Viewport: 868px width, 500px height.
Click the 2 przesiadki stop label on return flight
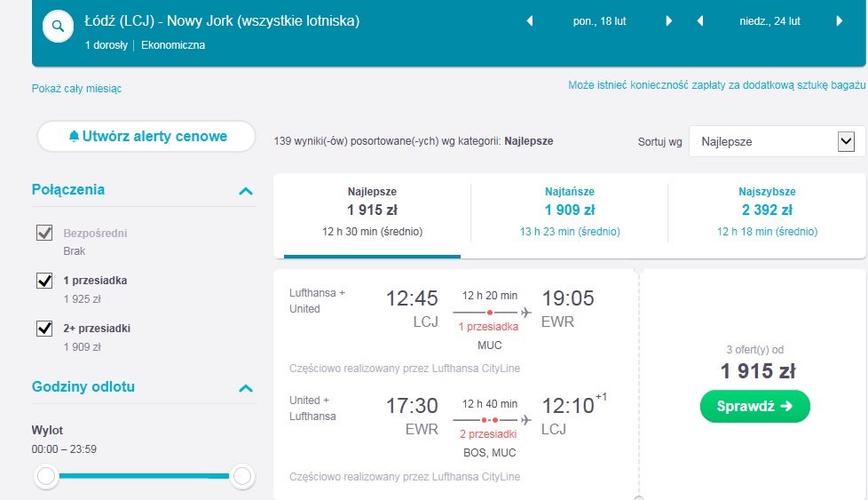488,434
